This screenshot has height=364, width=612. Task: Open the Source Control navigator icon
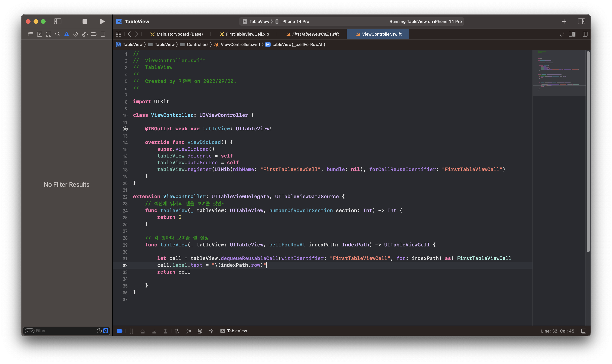point(40,34)
